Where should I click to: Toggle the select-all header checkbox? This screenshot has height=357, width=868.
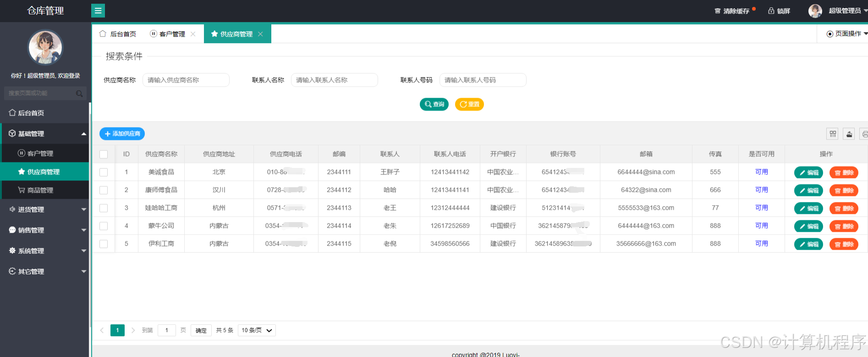(x=104, y=154)
